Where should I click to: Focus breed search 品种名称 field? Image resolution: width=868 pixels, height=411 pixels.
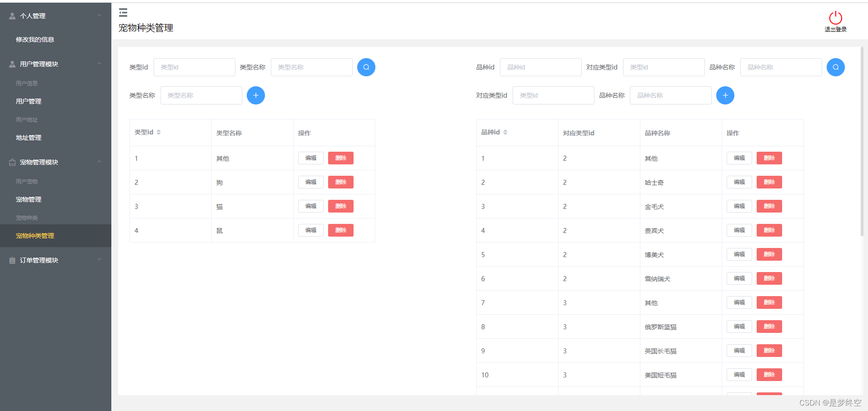(x=781, y=67)
